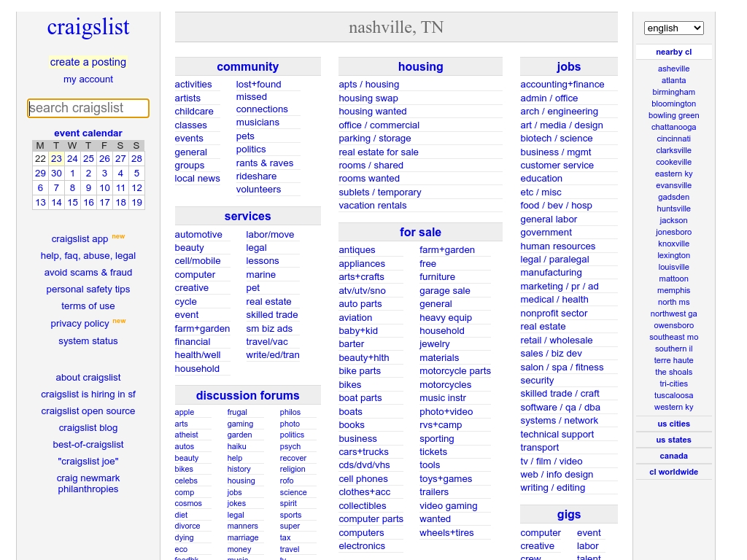This screenshot has height=560, width=747.
Task: Expand the canada section
Action: click(x=673, y=456)
